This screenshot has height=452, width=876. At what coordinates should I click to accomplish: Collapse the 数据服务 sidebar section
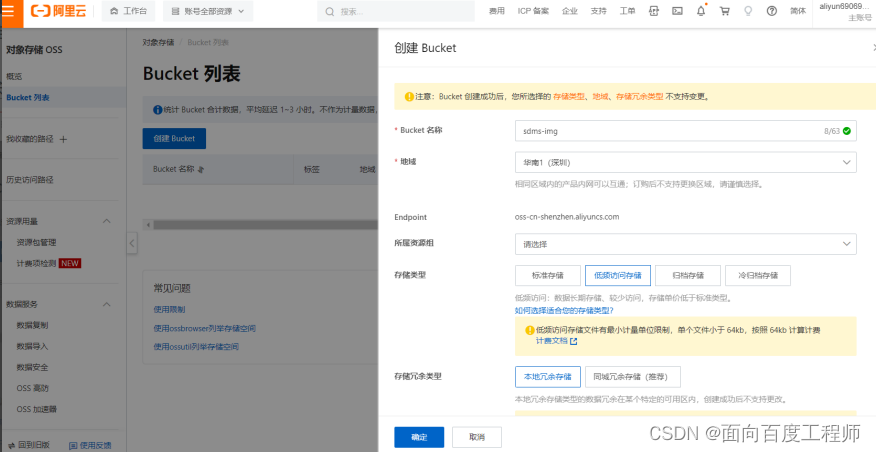click(x=107, y=304)
